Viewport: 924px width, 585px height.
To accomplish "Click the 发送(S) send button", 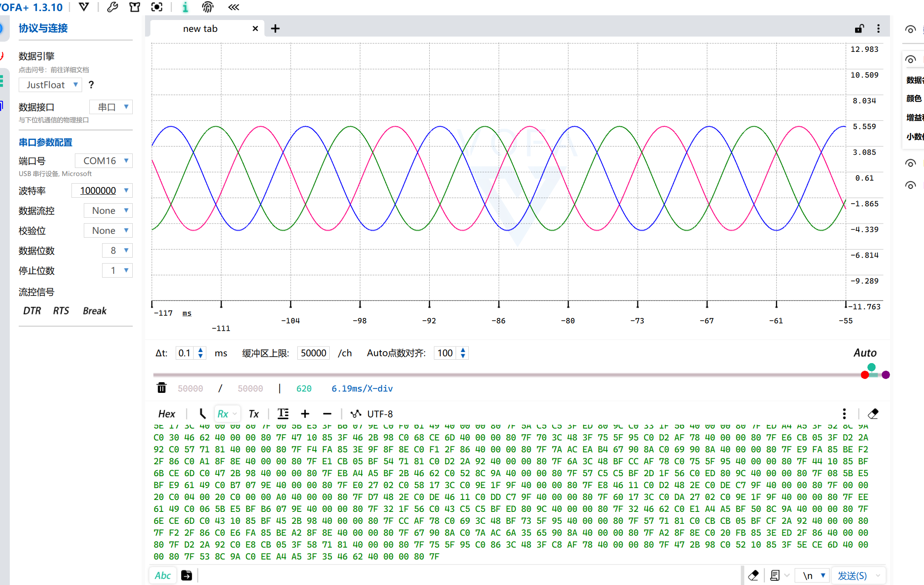I will pos(852,575).
